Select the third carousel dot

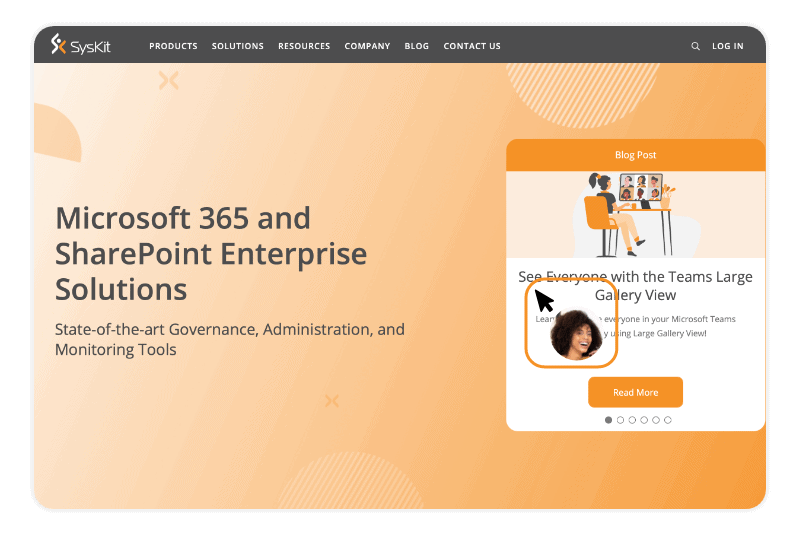pos(632,420)
